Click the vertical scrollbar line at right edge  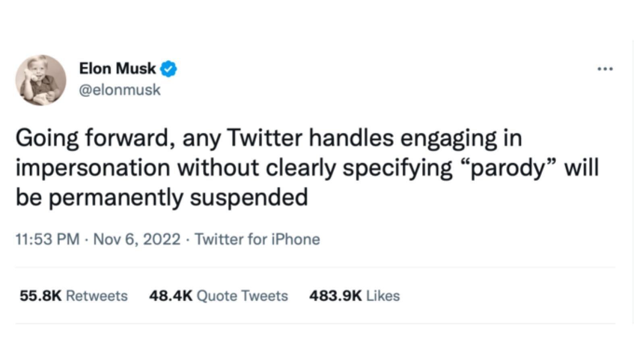pyautogui.click(x=633, y=181)
